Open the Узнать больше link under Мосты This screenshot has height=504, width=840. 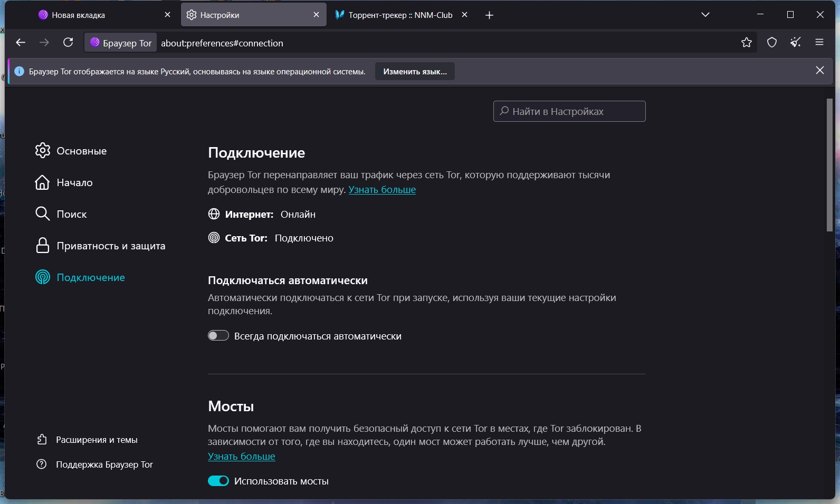[241, 457]
